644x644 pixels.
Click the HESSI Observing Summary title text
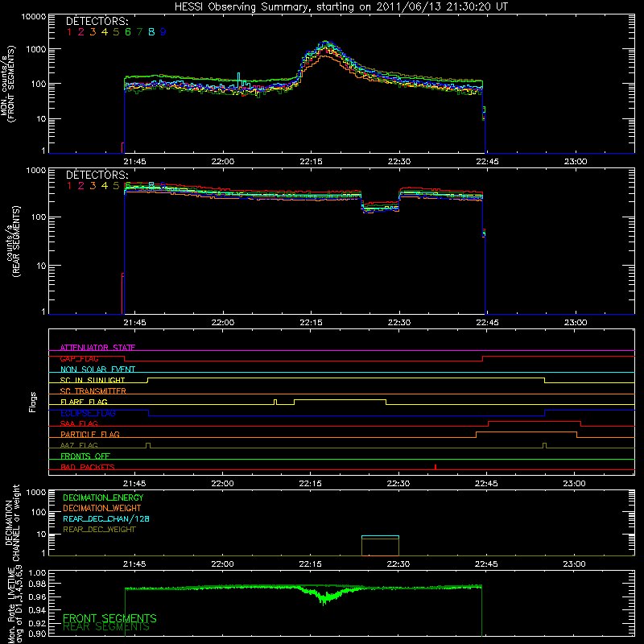pyautogui.click(x=341, y=7)
